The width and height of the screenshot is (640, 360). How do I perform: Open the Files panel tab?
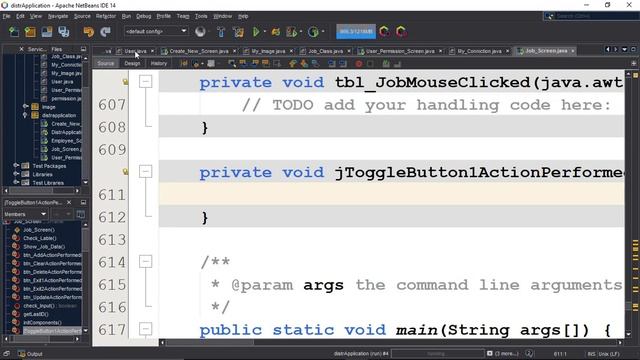(57, 49)
